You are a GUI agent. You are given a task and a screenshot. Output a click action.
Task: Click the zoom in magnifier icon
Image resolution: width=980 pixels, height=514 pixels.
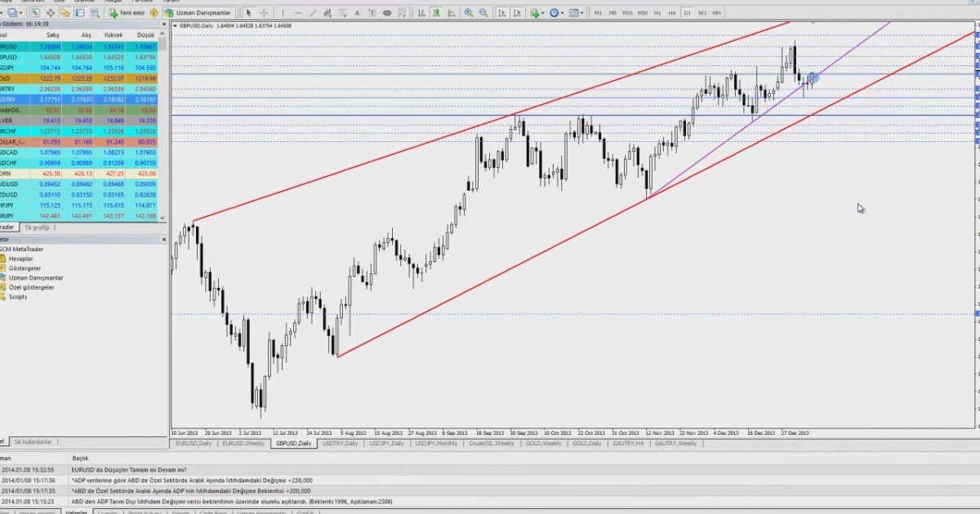[x=469, y=13]
